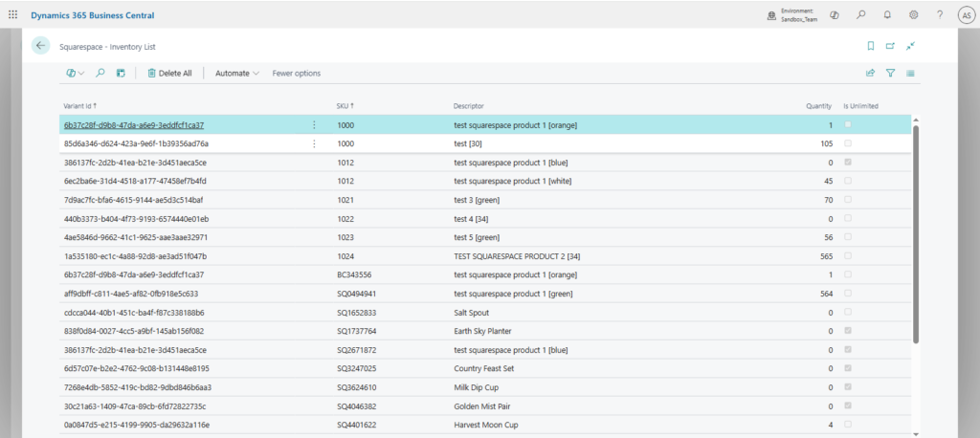Open variant 6b37c28f link in the highlighted first row
The image size is (980, 438).
[134, 125]
